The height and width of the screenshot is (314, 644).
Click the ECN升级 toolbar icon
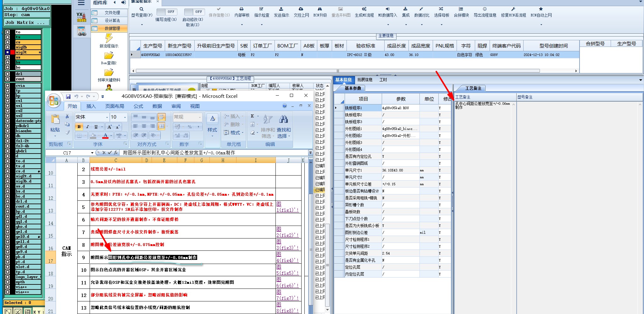click(320, 9)
